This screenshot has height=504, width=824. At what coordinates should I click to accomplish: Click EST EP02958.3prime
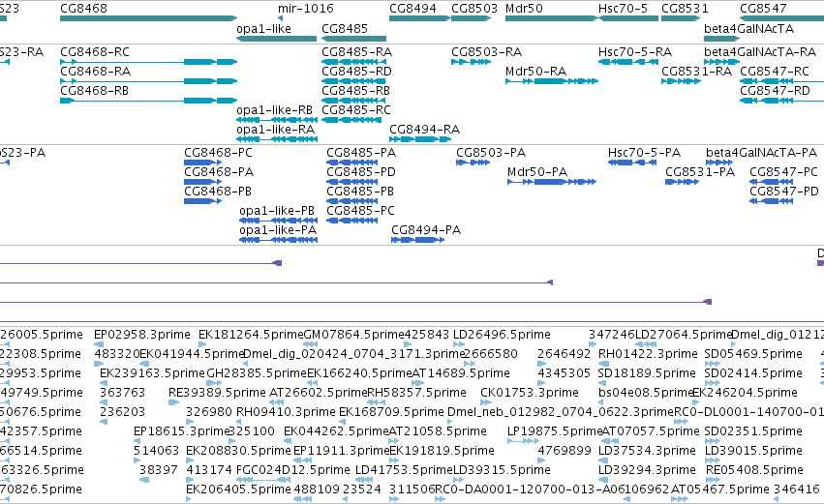pyautogui.click(x=142, y=335)
